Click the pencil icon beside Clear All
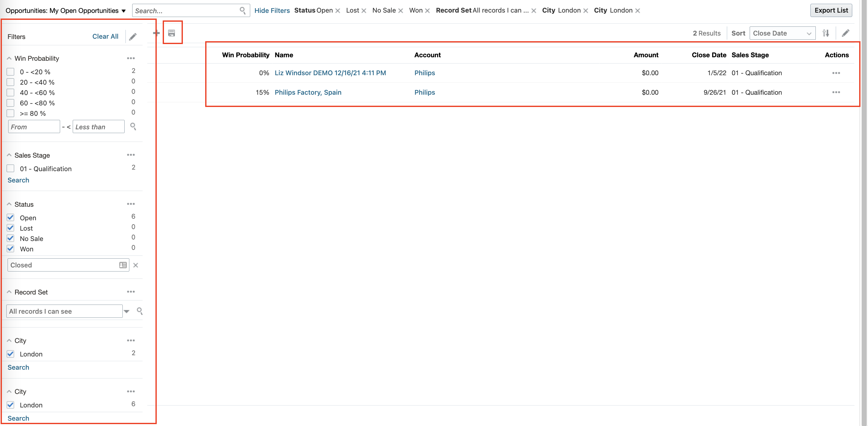The image size is (868, 426). click(133, 36)
